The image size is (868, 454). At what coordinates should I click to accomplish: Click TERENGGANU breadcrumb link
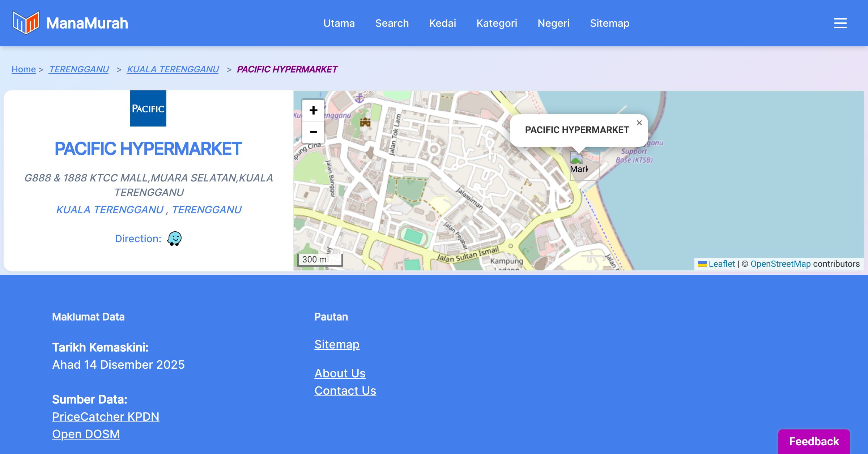[79, 69]
